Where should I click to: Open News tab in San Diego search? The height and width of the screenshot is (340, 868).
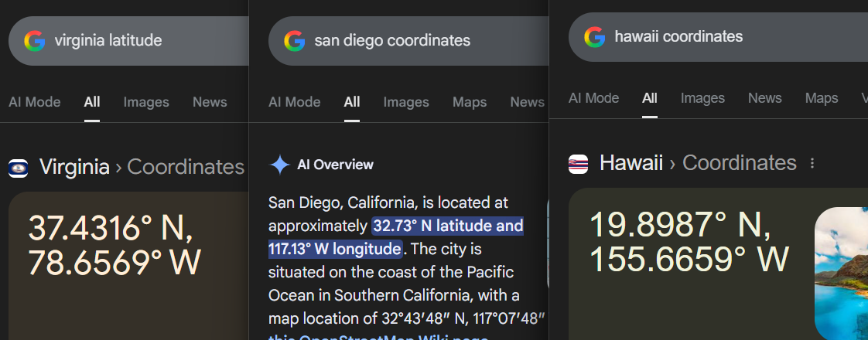(528, 102)
